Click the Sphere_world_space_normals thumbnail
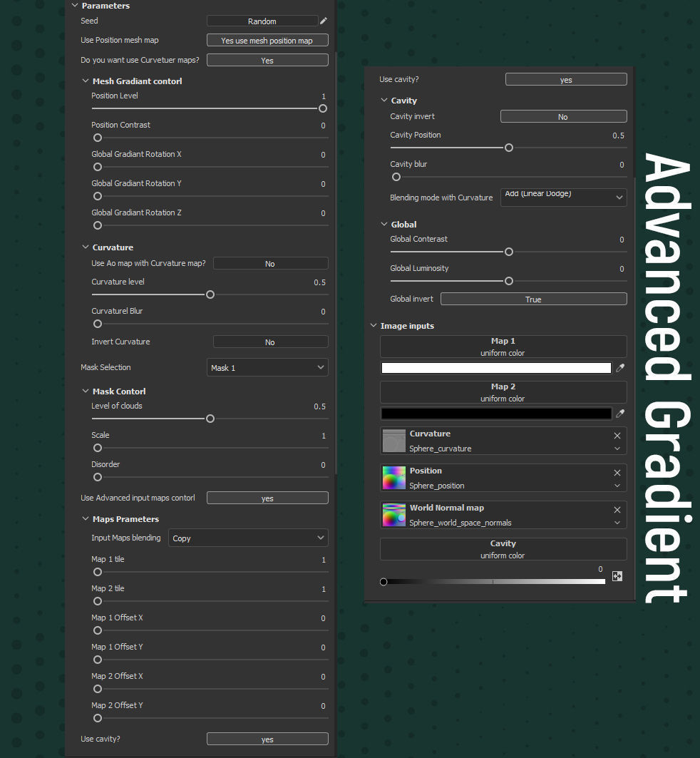 [x=393, y=516]
